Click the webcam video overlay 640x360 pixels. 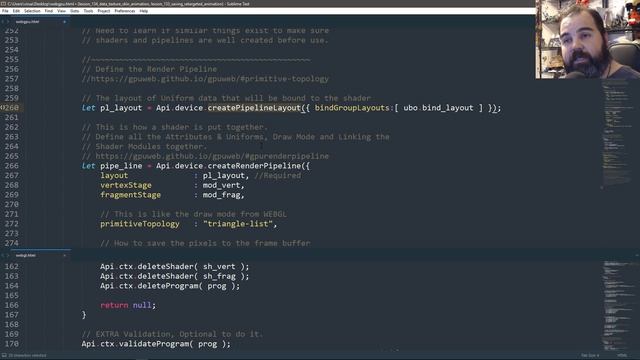click(x=588, y=39)
